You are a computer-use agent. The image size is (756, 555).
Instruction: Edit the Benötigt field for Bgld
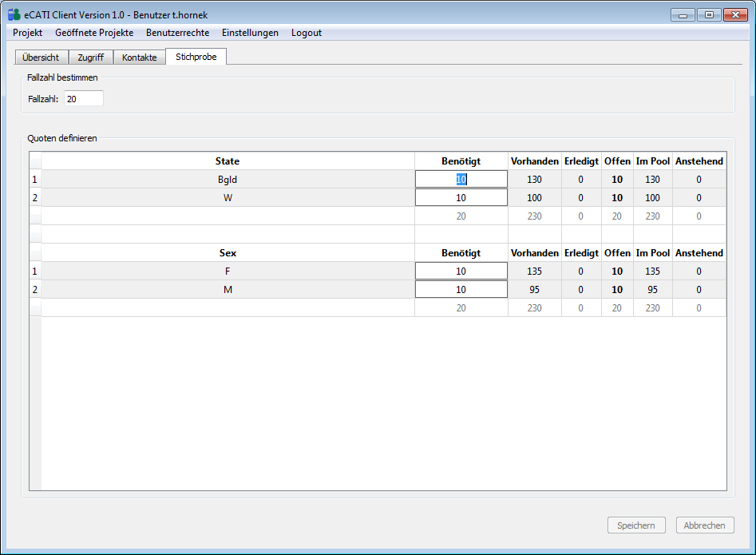point(461,180)
